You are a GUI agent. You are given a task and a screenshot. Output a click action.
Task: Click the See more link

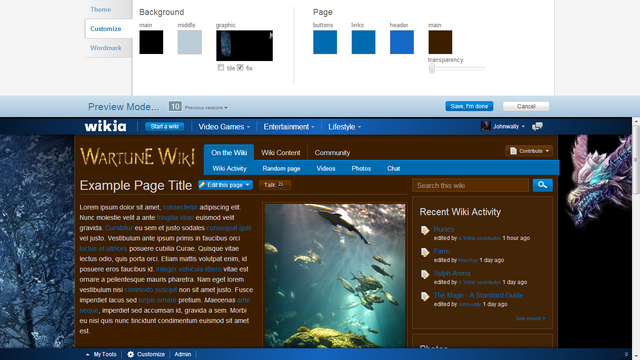[530, 318]
